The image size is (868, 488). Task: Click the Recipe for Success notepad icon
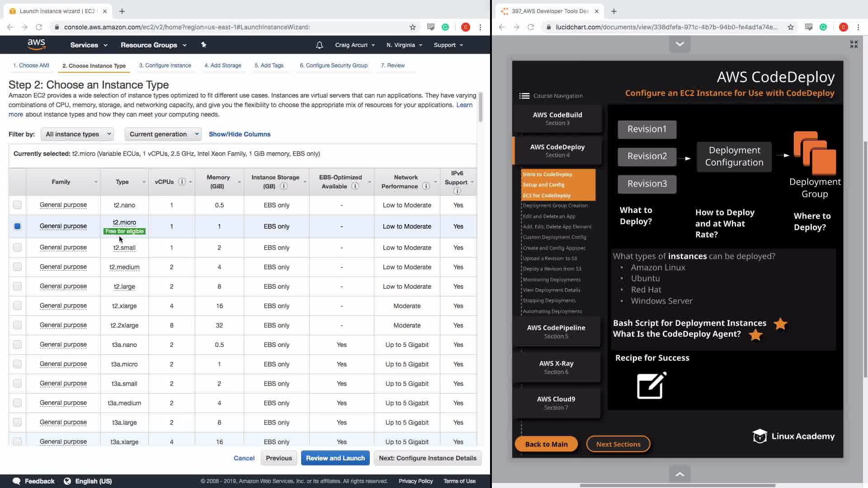[x=651, y=385]
